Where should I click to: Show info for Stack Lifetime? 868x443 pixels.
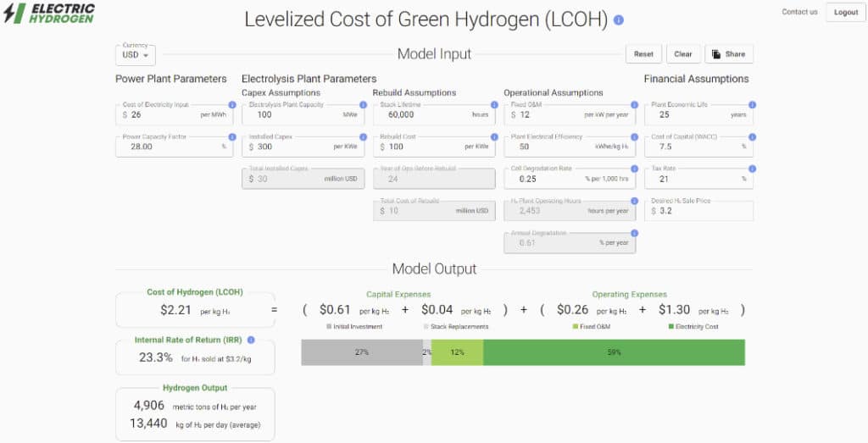(x=494, y=104)
